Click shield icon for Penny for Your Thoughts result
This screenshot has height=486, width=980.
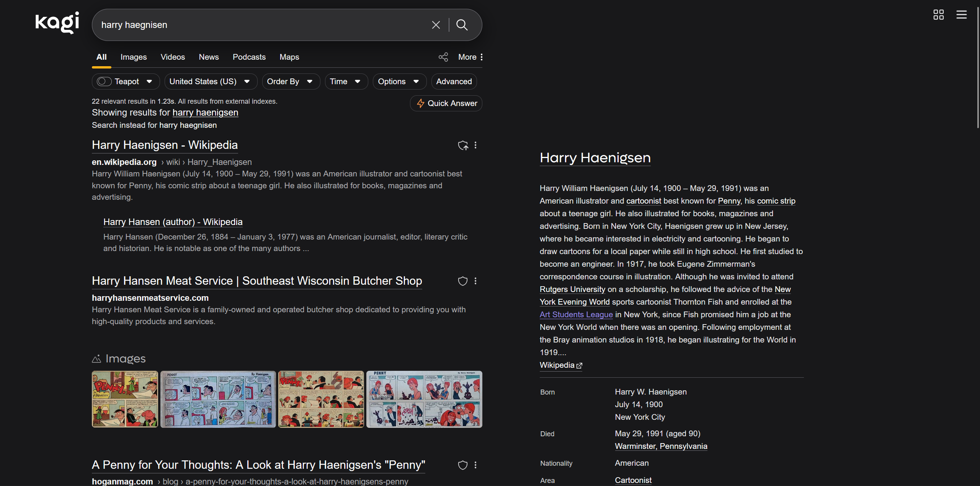[463, 465]
